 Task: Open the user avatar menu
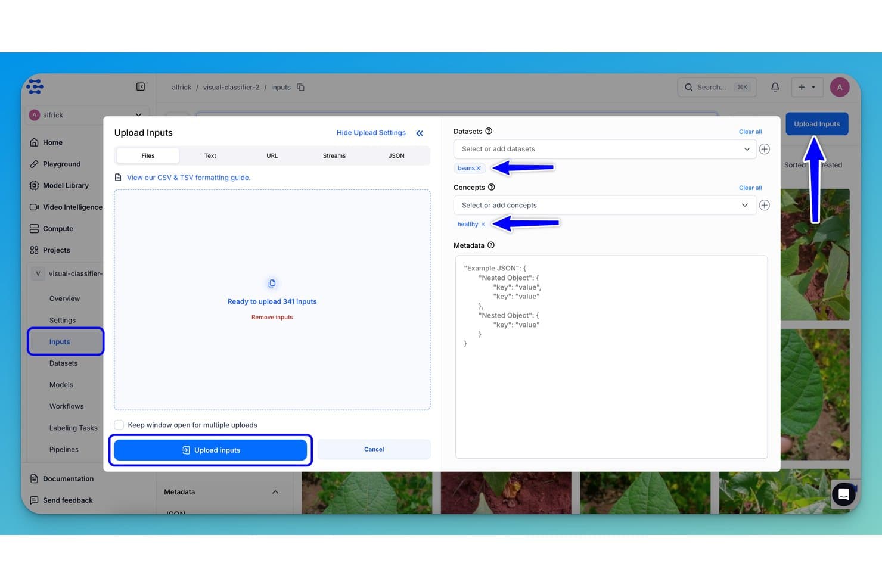(x=840, y=87)
